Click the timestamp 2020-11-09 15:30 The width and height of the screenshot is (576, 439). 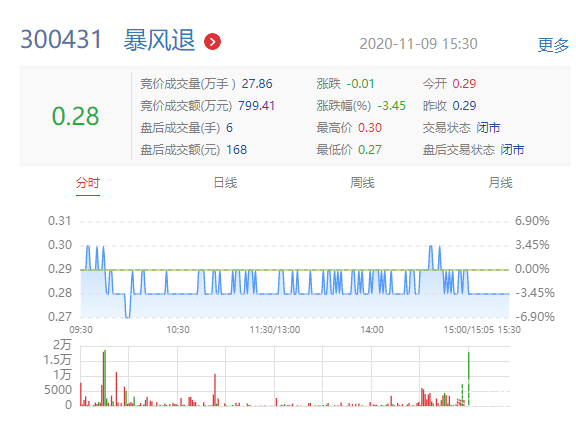point(418,44)
